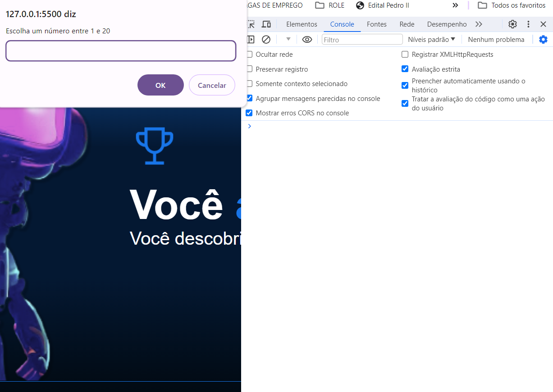This screenshot has height=392, width=553.
Task: Open the Níveis padrão dropdown
Action: (431, 40)
